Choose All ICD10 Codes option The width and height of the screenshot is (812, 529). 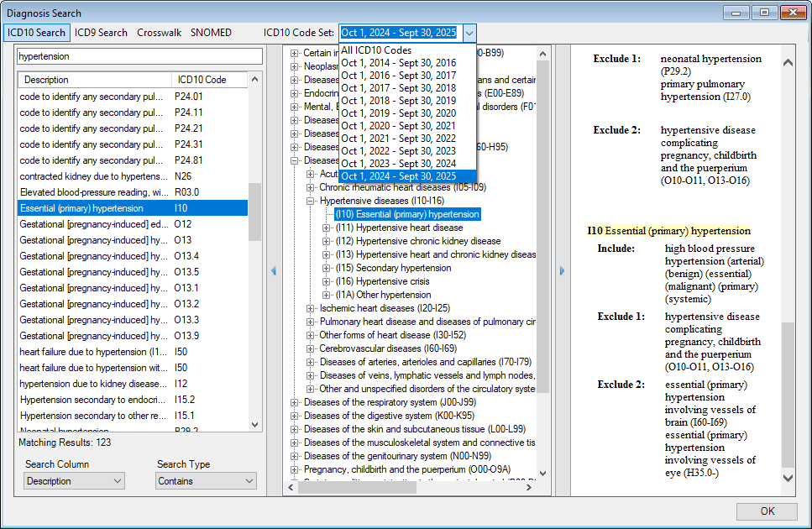[376, 50]
